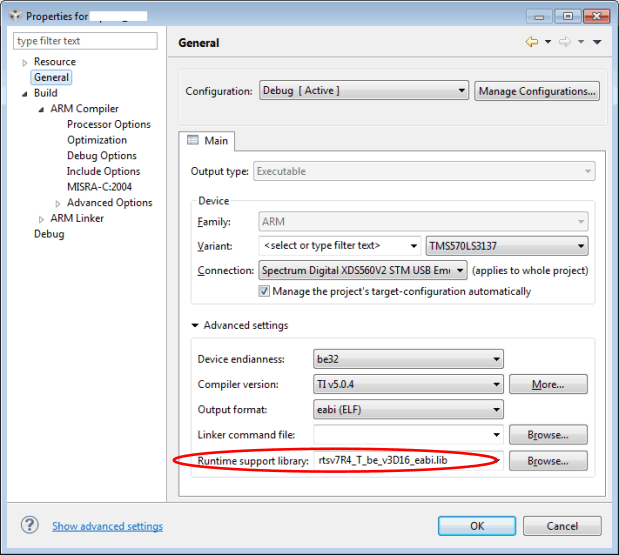
Task: Open the TMS570LS3137 device dropdown
Action: (x=507, y=246)
